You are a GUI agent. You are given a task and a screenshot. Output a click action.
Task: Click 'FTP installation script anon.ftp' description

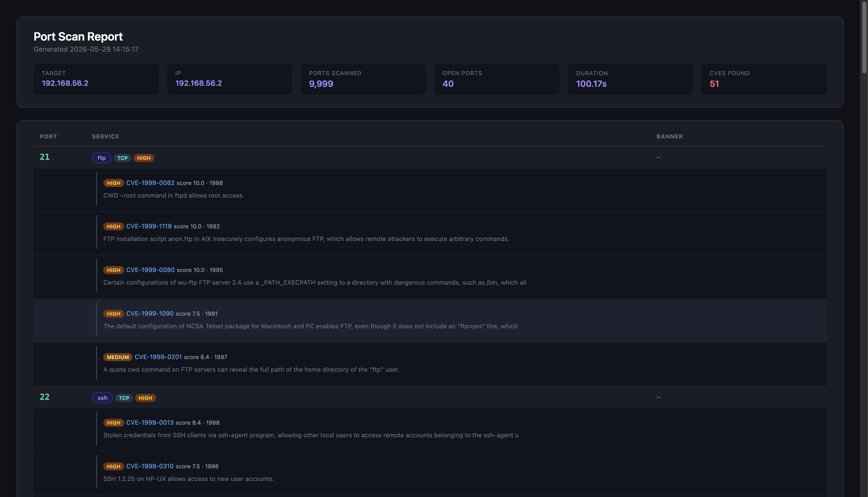(306, 239)
